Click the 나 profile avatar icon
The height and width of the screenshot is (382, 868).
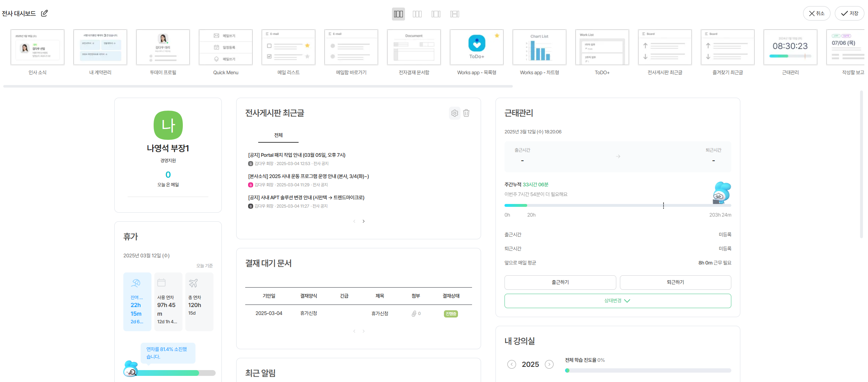pyautogui.click(x=168, y=125)
